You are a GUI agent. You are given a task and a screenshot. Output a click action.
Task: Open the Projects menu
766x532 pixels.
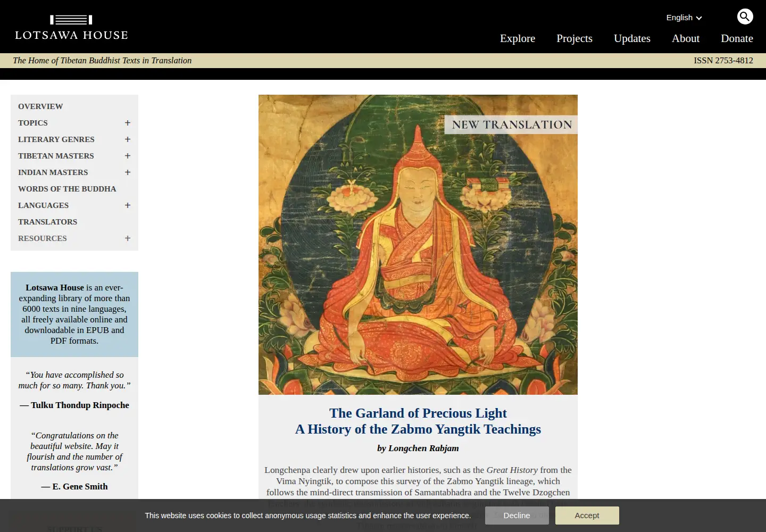tap(574, 38)
